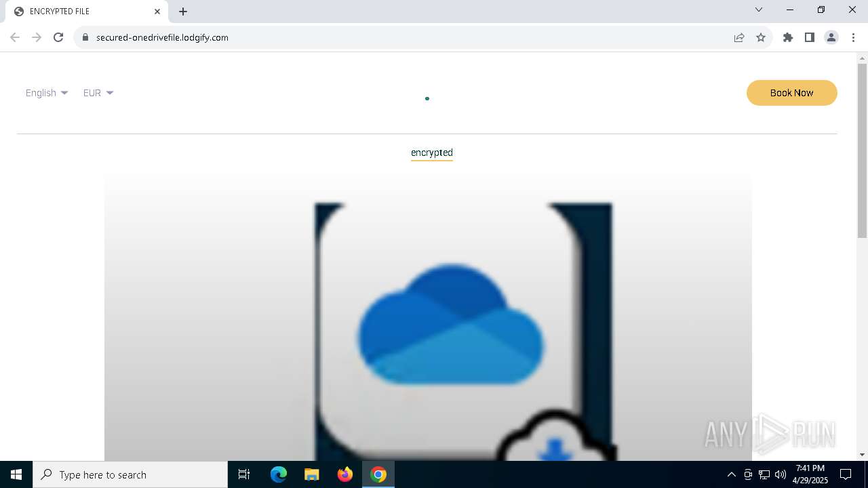Screen dimensions: 868x488
Task: Open the Windows Start menu
Action: pyautogui.click(x=16, y=474)
